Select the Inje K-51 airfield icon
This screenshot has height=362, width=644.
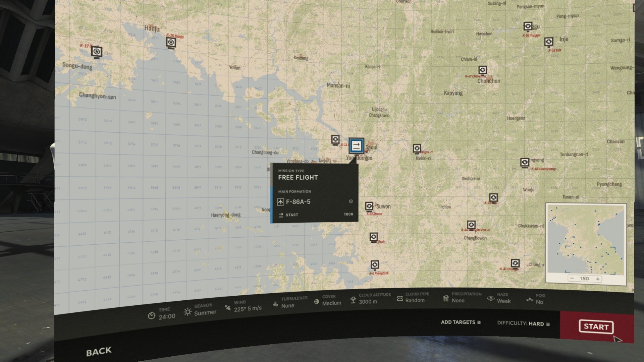549,42
